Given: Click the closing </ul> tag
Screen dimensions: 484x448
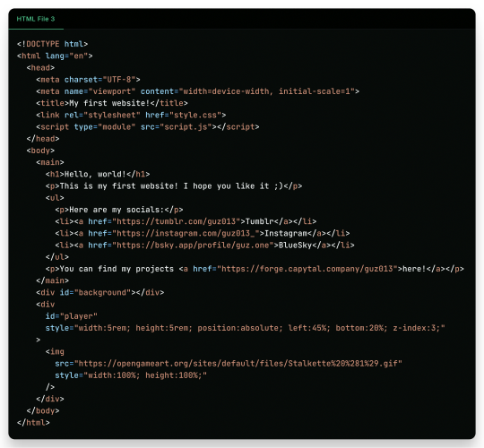Looking at the screenshot, I should (x=57, y=257).
